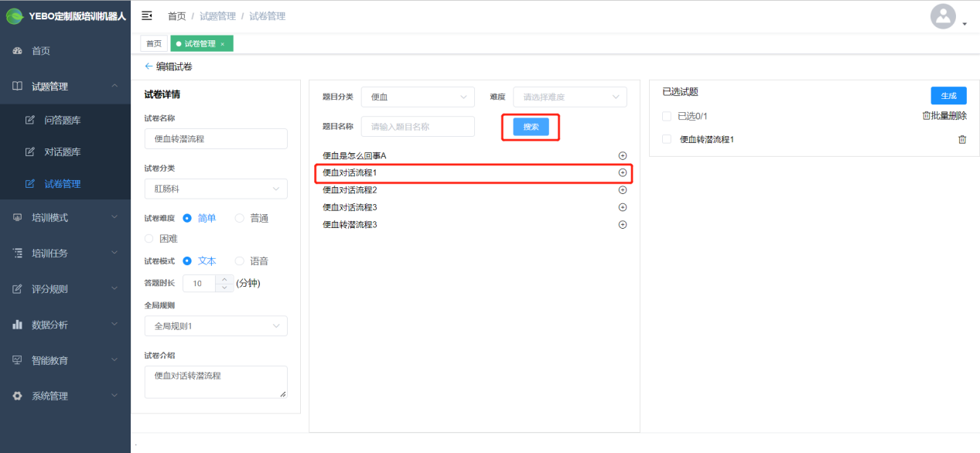Add 便血对话流程2 with plus icon
This screenshot has height=453, width=980.
(x=623, y=190)
